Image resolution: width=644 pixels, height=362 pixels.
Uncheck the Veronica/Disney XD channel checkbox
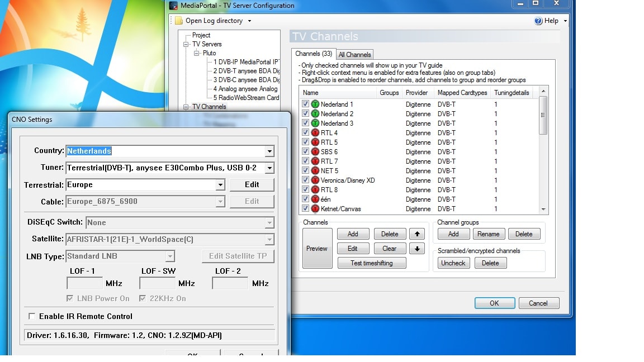pos(305,180)
